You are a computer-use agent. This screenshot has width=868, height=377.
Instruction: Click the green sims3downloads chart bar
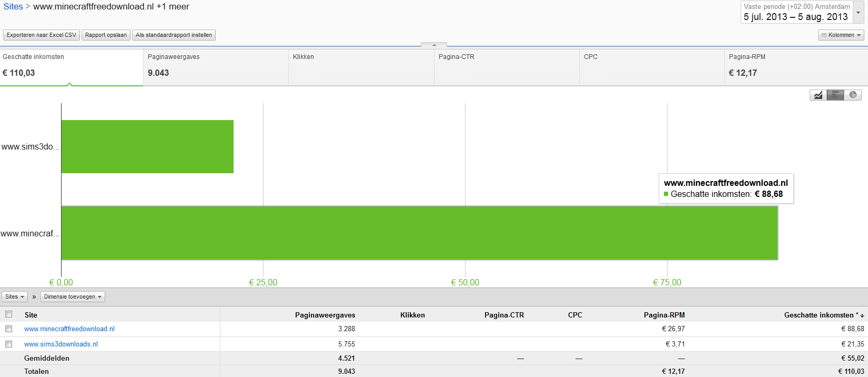click(x=147, y=146)
